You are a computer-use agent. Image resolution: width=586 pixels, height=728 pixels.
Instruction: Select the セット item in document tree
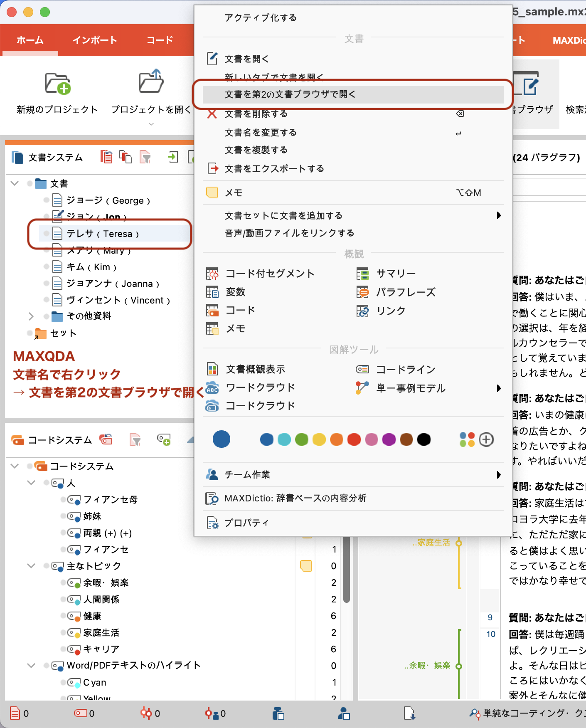pyautogui.click(x=63, y=333)
